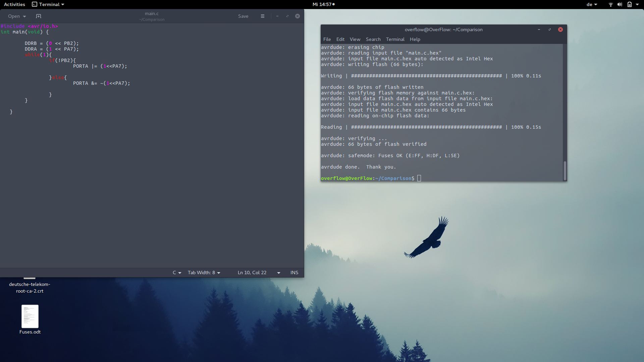The height and width of the screenshot is (362, 644).
Task: Open the C language selector dropdown
Action: (177, 273)
